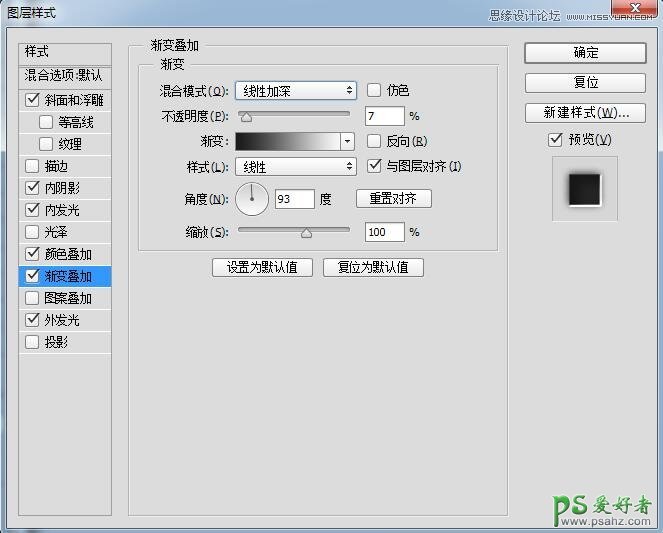Screen dimensions: 663x533
Task: Click the gradient preview bar
Action: tap(288, 141)
